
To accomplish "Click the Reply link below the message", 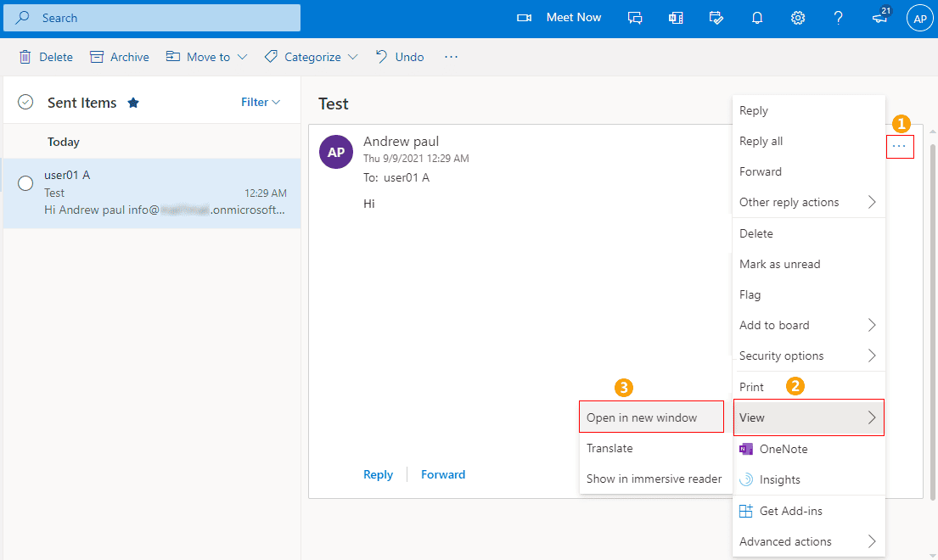I will click(x=378, y=474).
